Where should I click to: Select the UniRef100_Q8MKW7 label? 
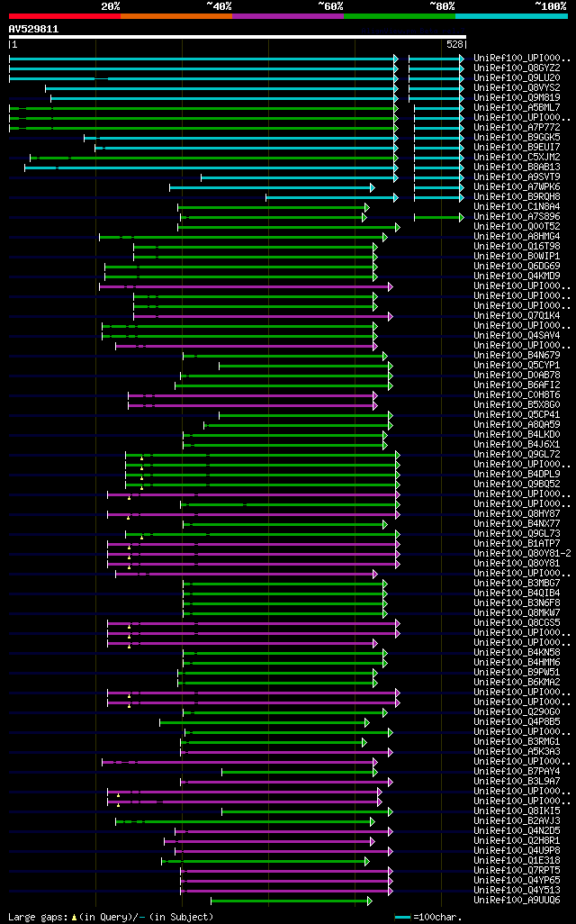click(x=517, y=613)
